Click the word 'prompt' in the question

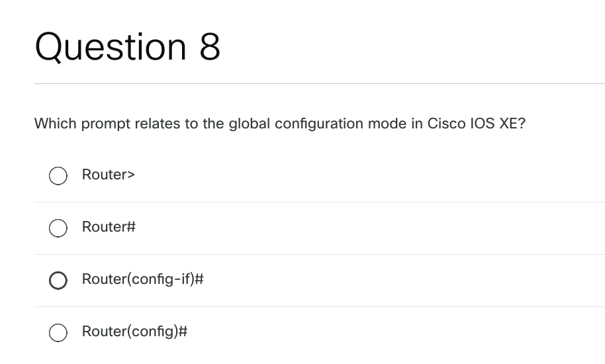coord(106,124)
